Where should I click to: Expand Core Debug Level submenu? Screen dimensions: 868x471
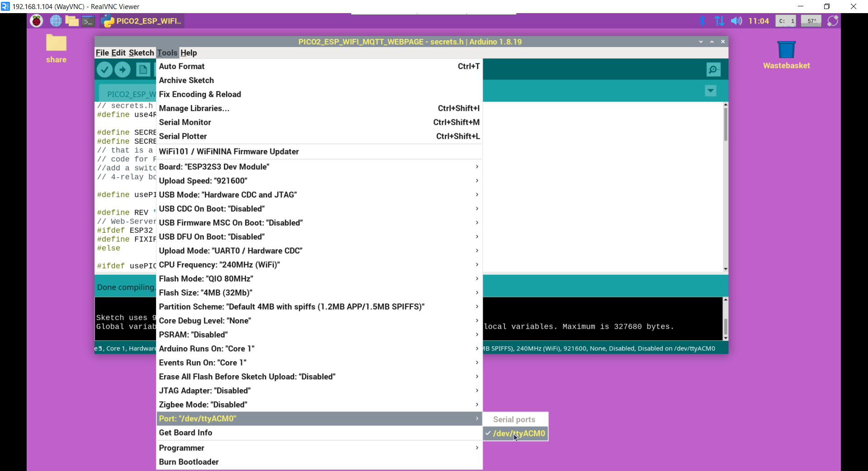(319, 321)
